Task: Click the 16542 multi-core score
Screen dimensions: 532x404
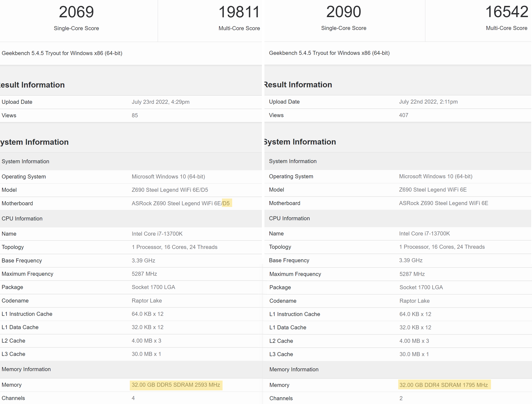Action: [506, 12]
